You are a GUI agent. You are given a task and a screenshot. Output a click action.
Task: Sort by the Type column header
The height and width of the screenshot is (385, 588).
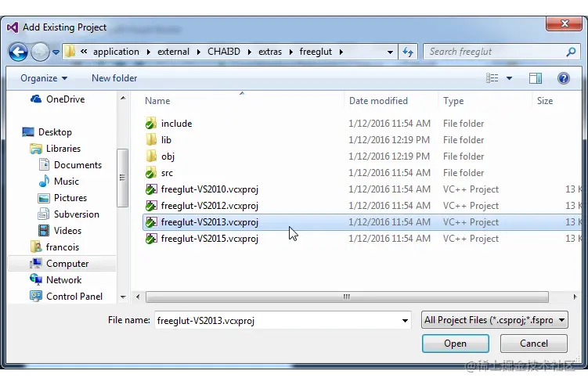[x=453, y=101]
